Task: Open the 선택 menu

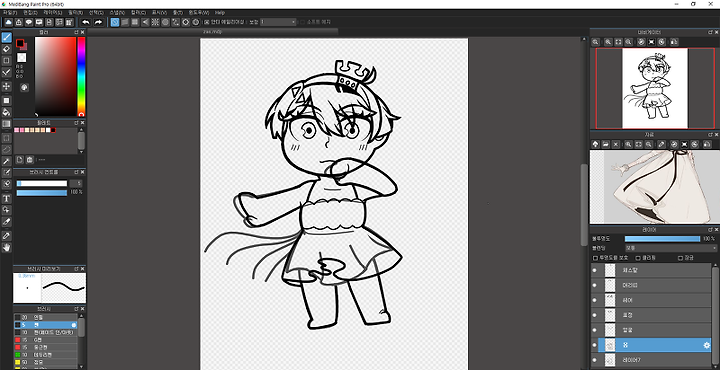Action: tap(96, 12)
